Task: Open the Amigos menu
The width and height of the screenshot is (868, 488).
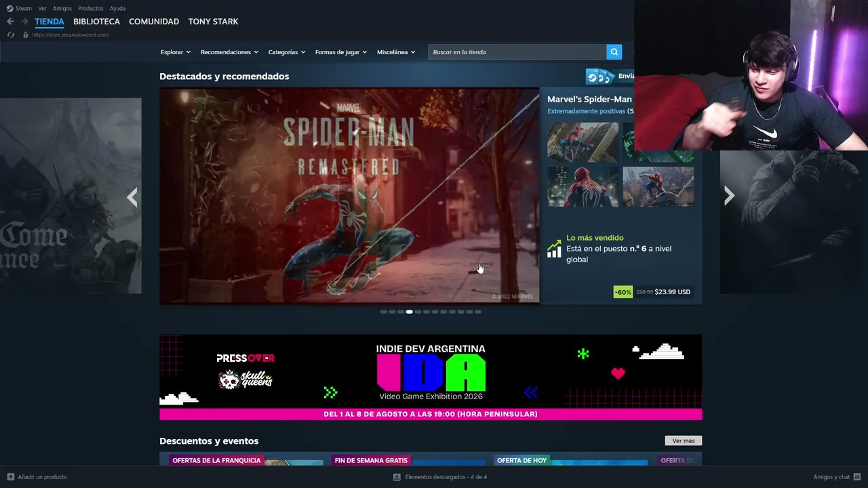Action: 62,8
